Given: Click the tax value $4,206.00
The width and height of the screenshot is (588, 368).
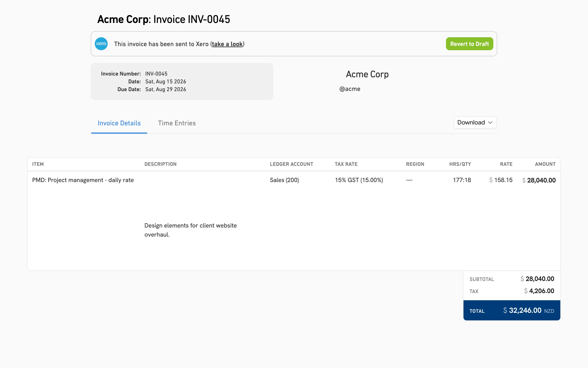Looking at the screenshot, I should coord(539,291).
